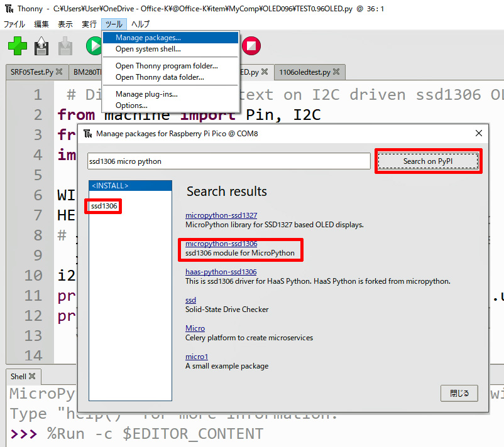
Task: Click the SSD1327 based OLED displays description
Action: coord(275,225)
